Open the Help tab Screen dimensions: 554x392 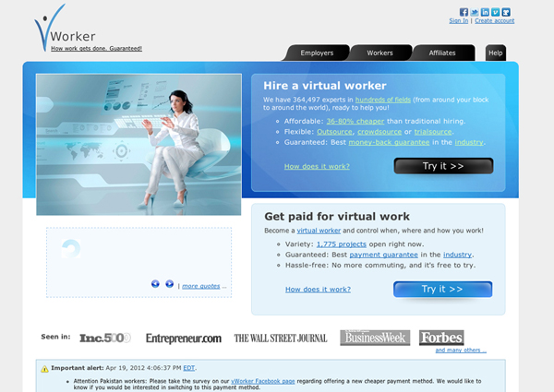(495, 53)
